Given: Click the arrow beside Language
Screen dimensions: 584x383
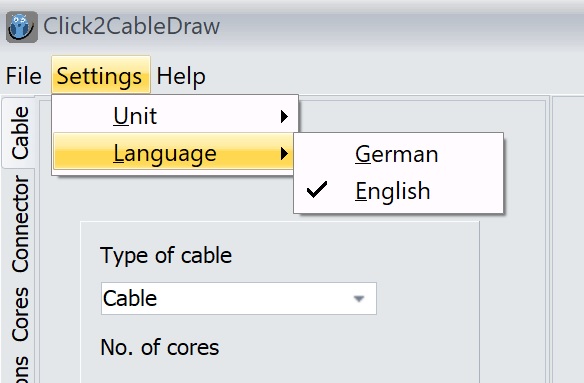Looking at the screenshot, I should [284, 153].
